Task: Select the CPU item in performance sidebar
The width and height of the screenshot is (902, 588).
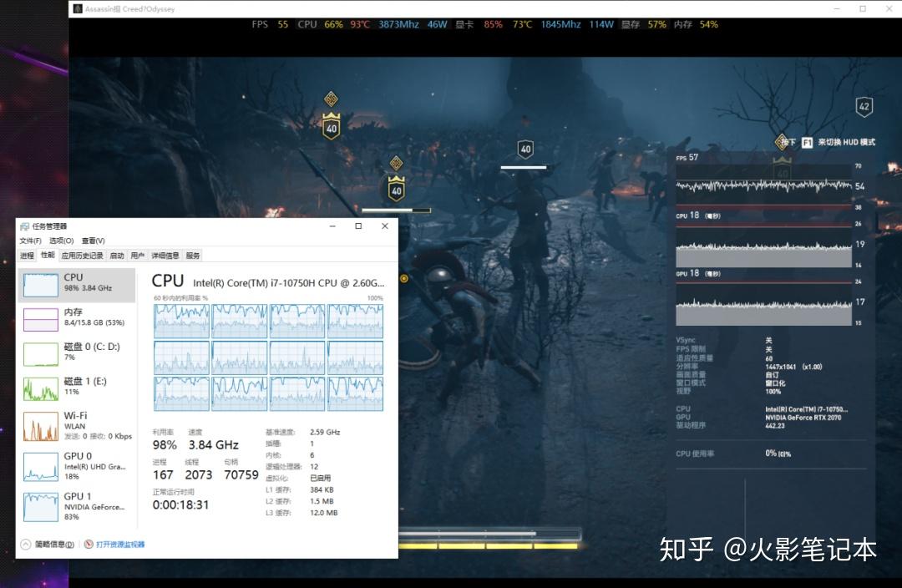Action: pyautogui.click(x=77, y=285)
